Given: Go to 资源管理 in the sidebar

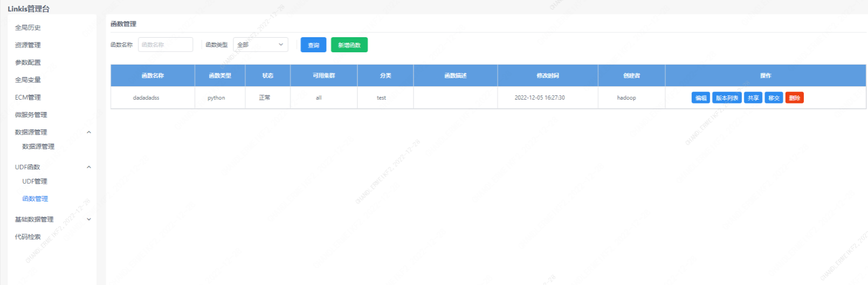Looking at the screenshot, I should (x=28, y=45).
